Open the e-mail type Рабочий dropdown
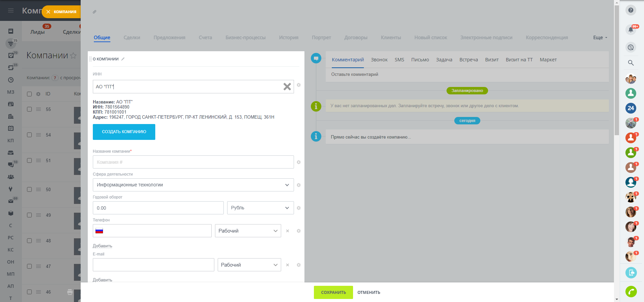This screenshot has height=302, width=644. click(249, 265)
